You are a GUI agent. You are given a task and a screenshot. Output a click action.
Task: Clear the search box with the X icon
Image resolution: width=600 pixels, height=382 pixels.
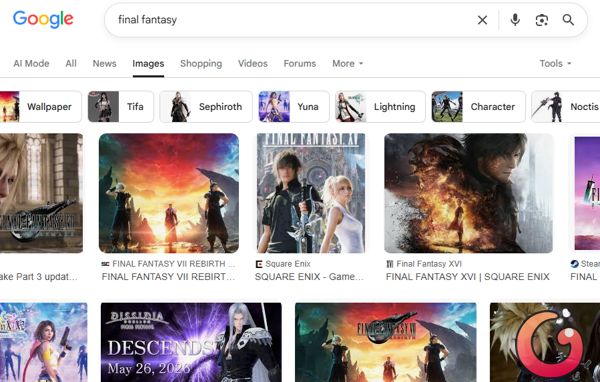(x=482, y=20)
